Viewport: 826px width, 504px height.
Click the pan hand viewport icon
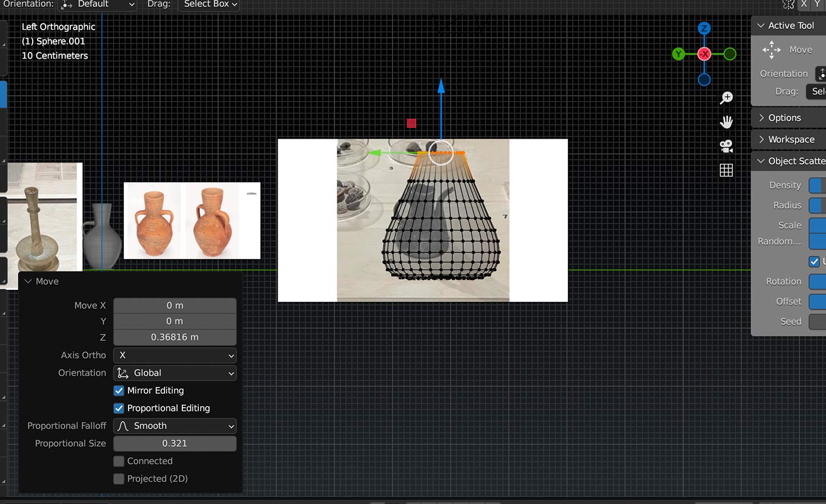[x=726, y=122]
